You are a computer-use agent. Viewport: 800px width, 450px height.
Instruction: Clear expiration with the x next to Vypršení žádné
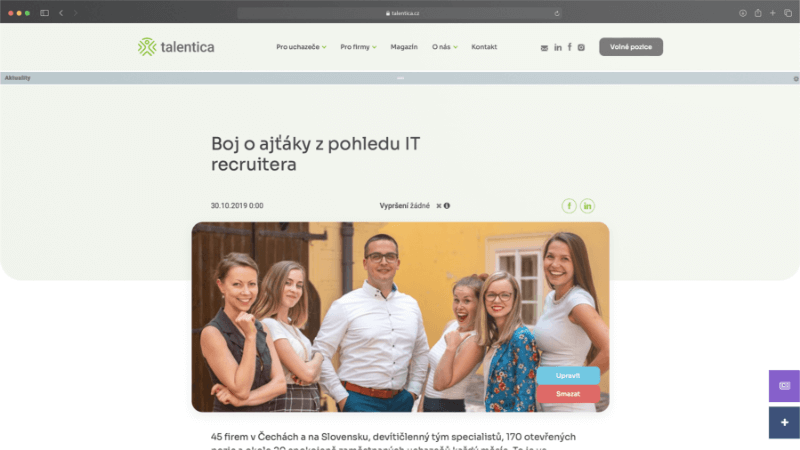pos(438,206)
